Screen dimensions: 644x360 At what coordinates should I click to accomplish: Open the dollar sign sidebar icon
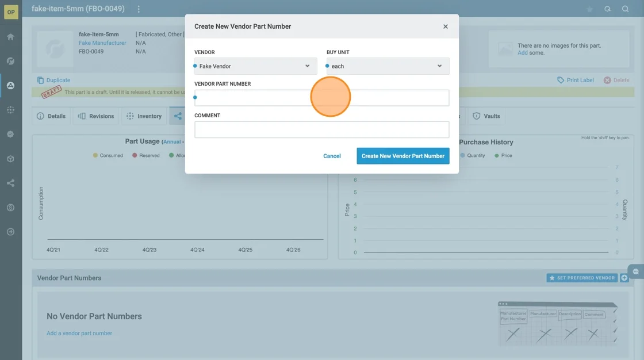click(x=10, y=208)
